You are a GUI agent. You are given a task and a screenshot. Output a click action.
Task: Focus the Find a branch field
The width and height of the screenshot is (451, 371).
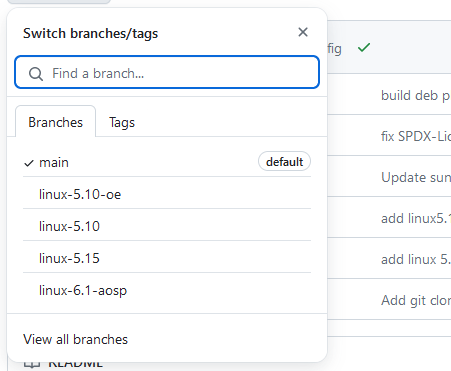point(167,72)
